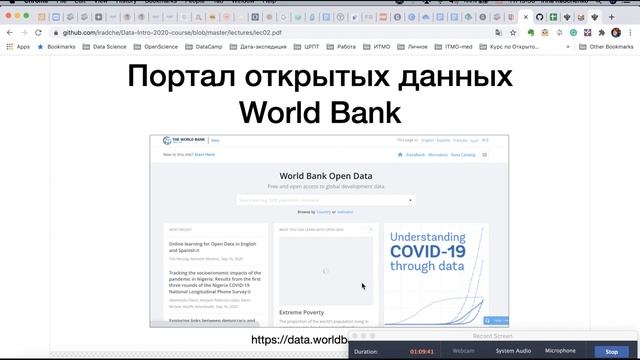Viewport: 640px width, 360px height.
Task: Click the Extreme Poverty card title
Action: [x=302, y=312]
